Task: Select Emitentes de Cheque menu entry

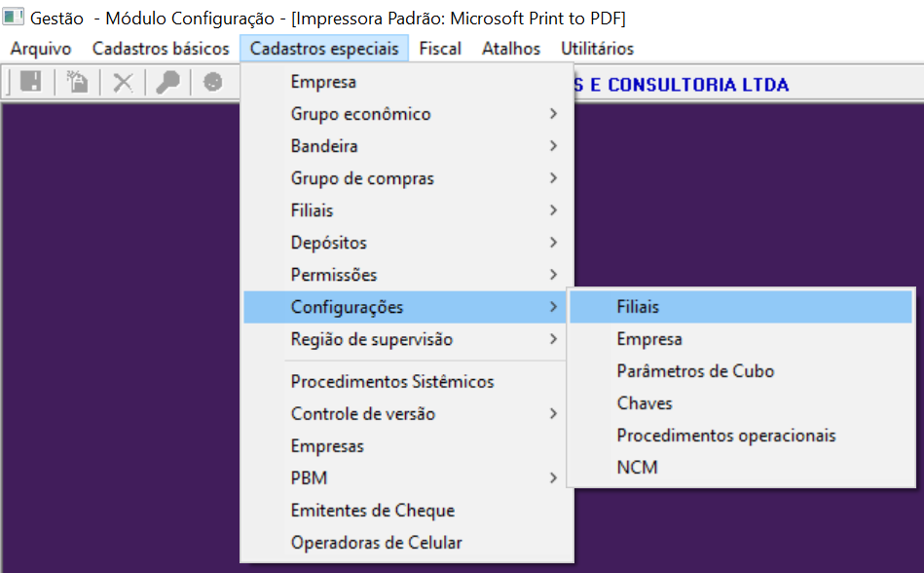Action: pos(373,511)
